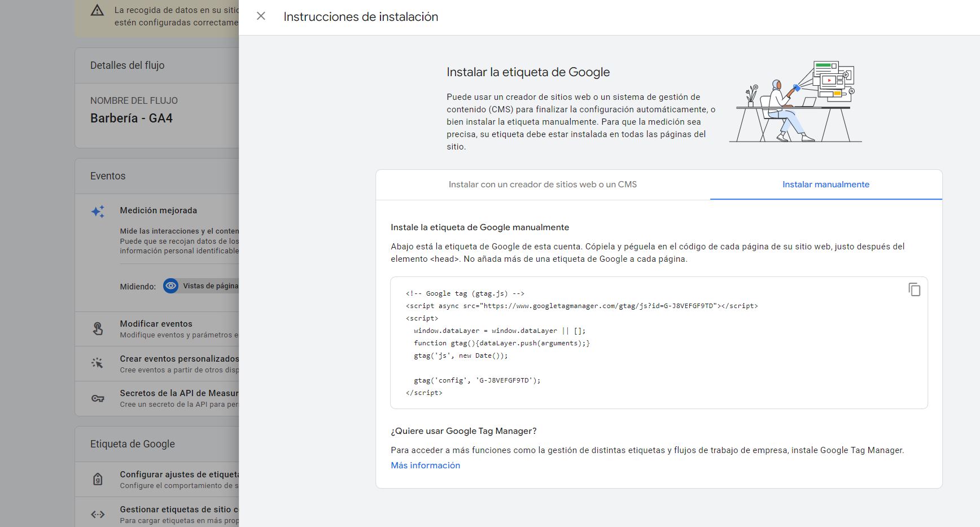Click the Medición mejorada sparkle icon
This screenshot has width=980, height=527.
click(98, 212)
